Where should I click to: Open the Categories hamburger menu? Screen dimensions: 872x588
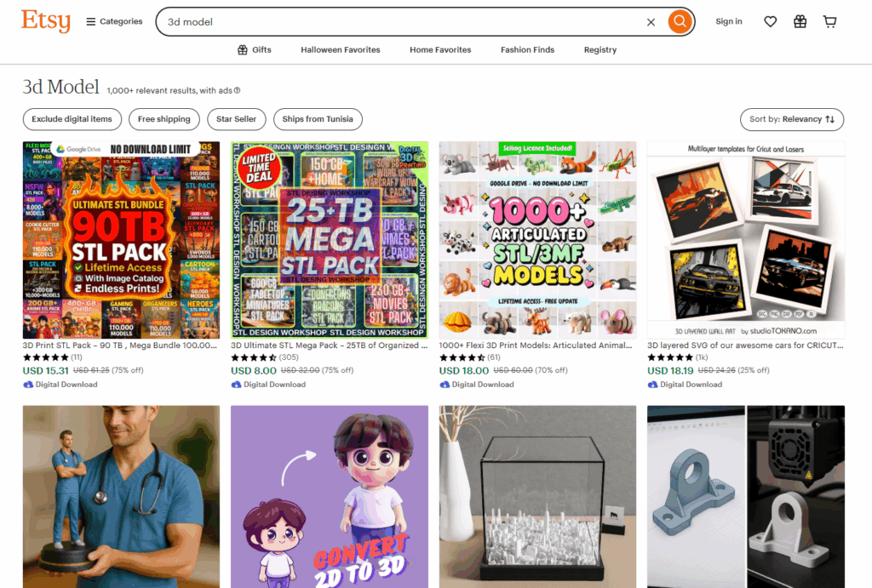(x=114, y=21)
